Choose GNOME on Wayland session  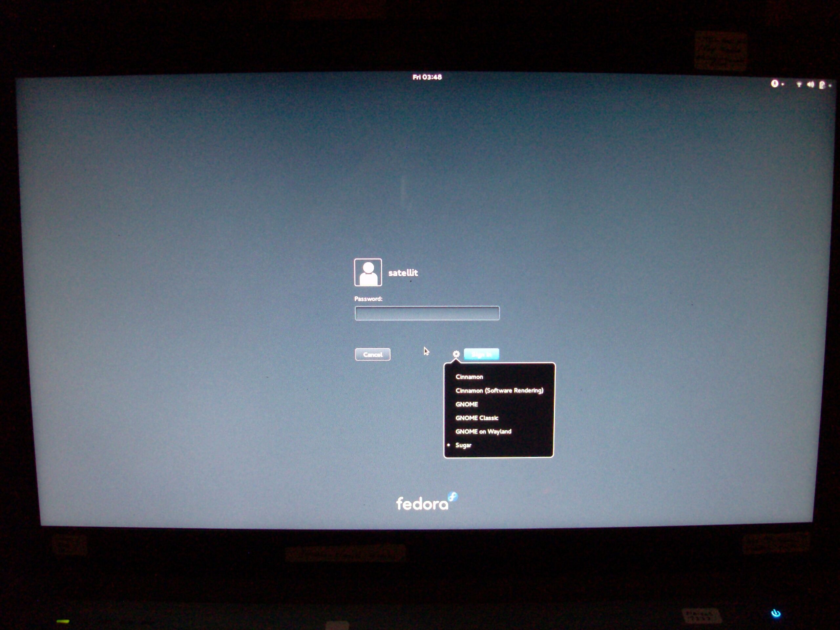(483, 431)
